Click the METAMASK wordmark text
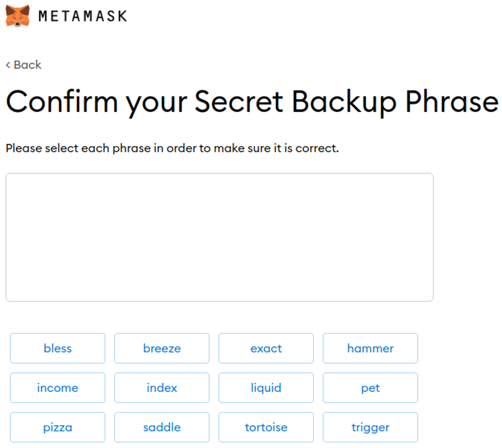Image resolution: width=502 pixels, height=448 pixels. (x=82, y=16)
